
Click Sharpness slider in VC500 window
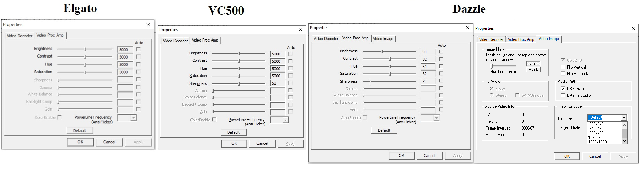point(239,83)
